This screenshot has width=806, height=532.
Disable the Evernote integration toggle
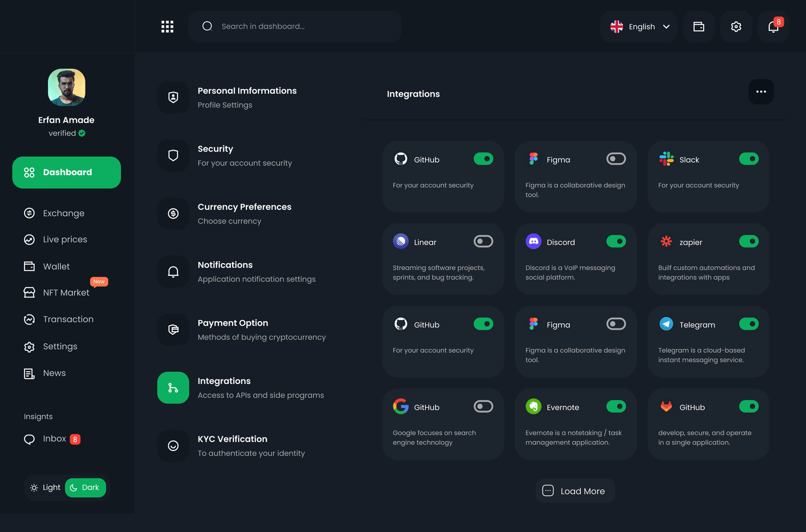[616, 407]
